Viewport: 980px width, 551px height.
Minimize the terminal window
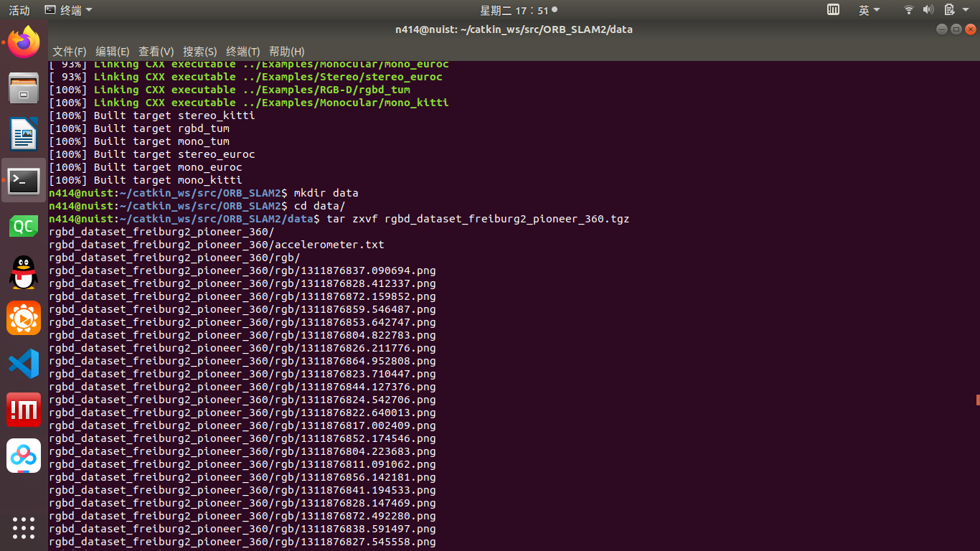942,29
